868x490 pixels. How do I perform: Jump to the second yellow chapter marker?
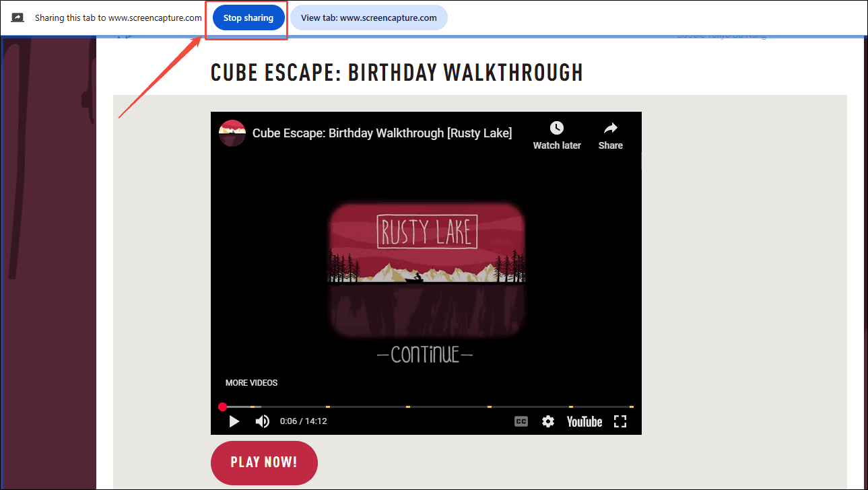coord(328,407)
